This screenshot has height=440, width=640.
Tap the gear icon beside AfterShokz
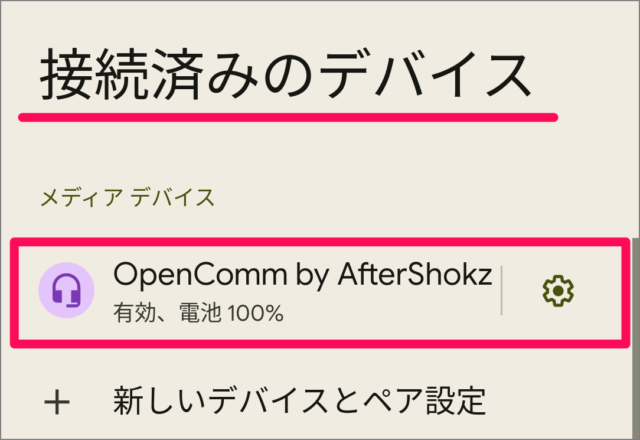[x=558, y=291]
